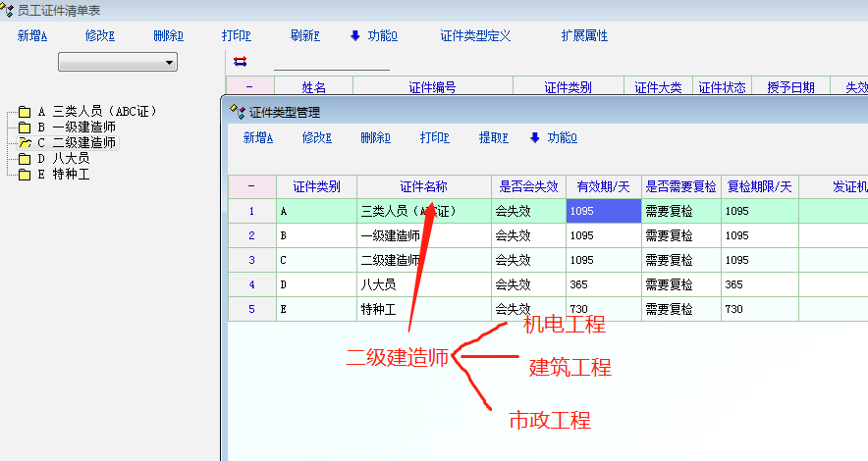Click minus button in main grid header
The height and width of the screenshot is (461, 868).
click(x=250, y=87)
